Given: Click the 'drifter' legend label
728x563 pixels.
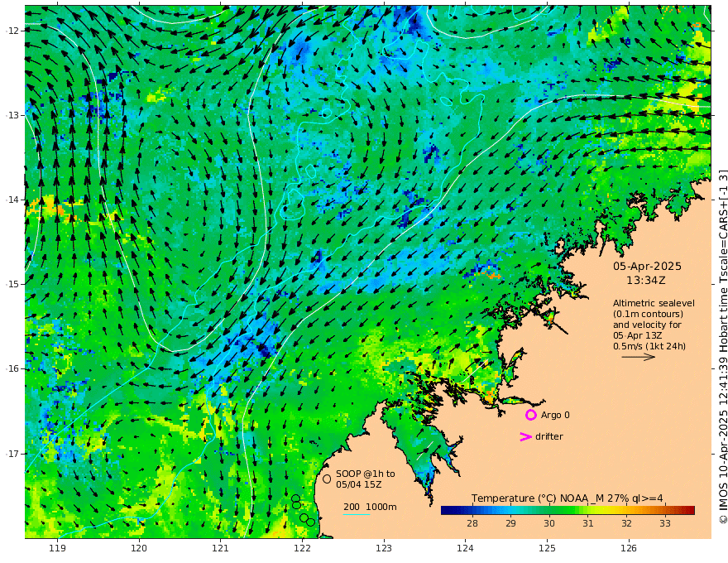Looking at the screenshot, I should click(548, 436).
